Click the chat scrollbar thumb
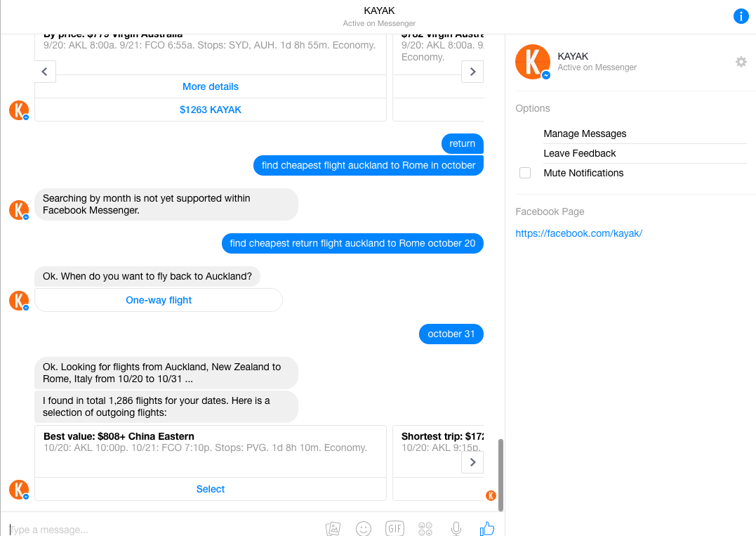The height and width of the screenshot is (536, 756). (500, 475)
